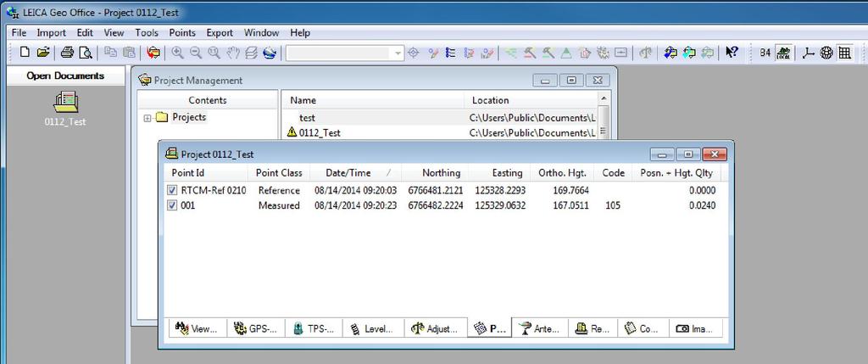This screenshot has width=868, height=364.
Task: Click the Open folder toolbar icon
Action: coord(43,53)
